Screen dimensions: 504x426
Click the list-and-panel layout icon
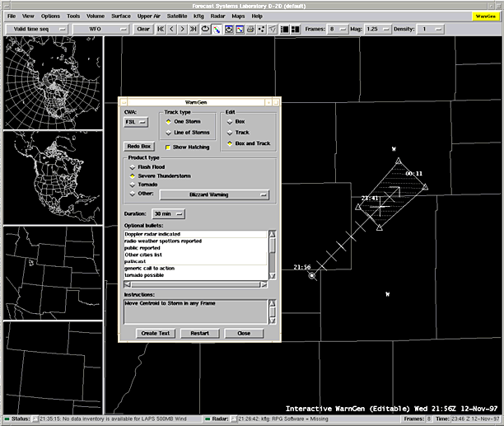click(x=284, y=30)
